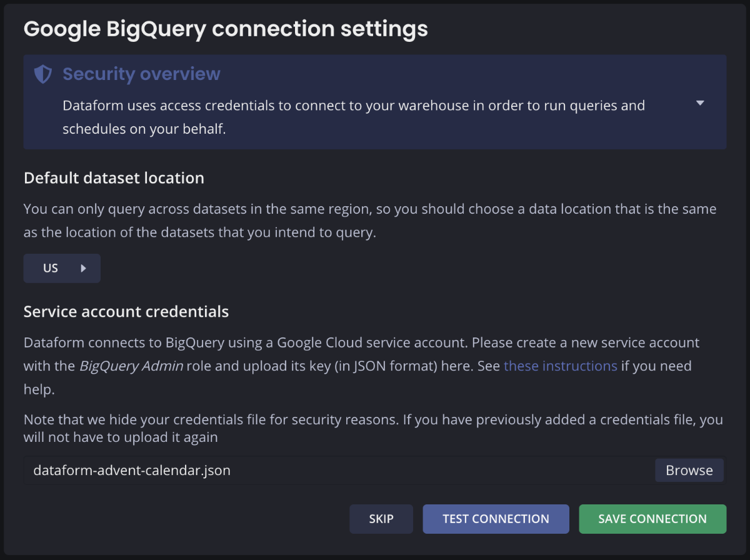Click the SAVE CONNECTION button
Image resolution: width=750 pixels, height=560 pixels.
(x=652, y=519)
